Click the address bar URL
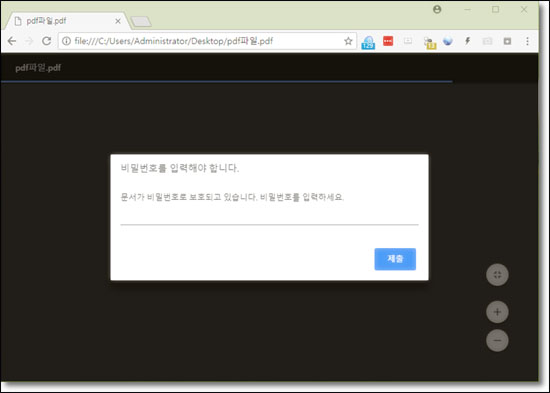This screenshot has width=550, height=393. [x=174, y=41]
